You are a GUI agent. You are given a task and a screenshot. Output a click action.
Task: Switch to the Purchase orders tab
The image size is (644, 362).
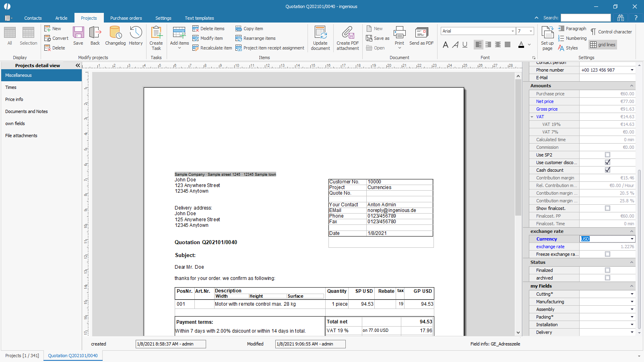(126, 18)
